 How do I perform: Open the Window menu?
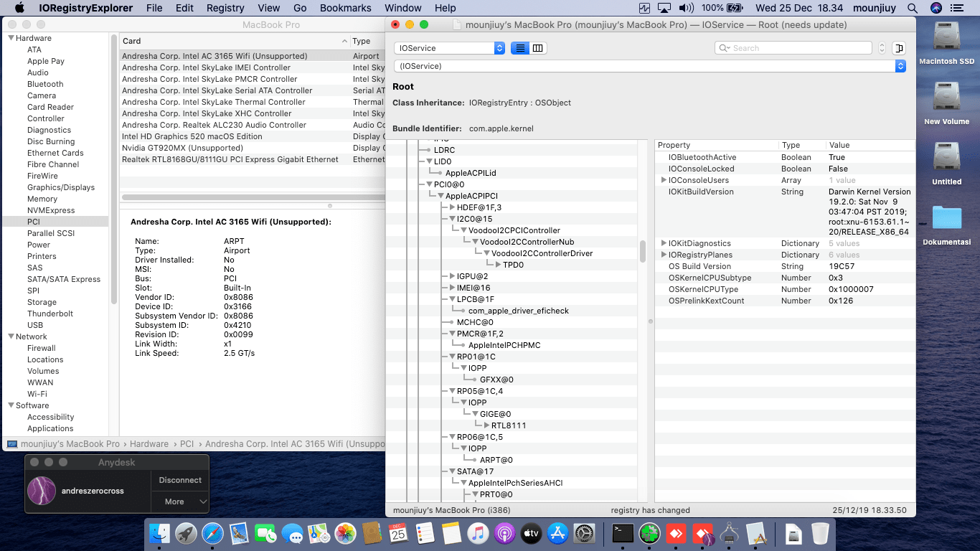[x=403, y=8]
